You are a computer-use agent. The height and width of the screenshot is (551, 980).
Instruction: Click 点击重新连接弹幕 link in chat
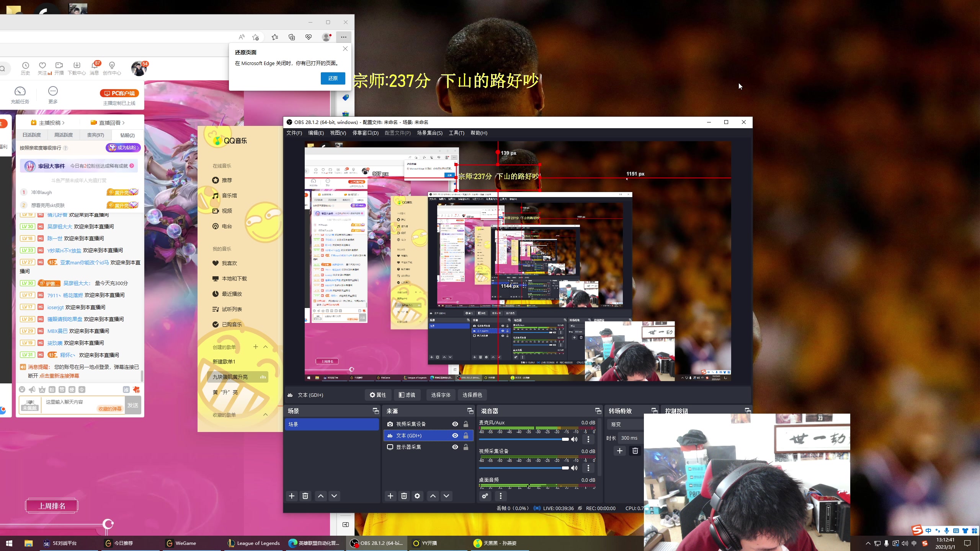(x=59, y=376)
